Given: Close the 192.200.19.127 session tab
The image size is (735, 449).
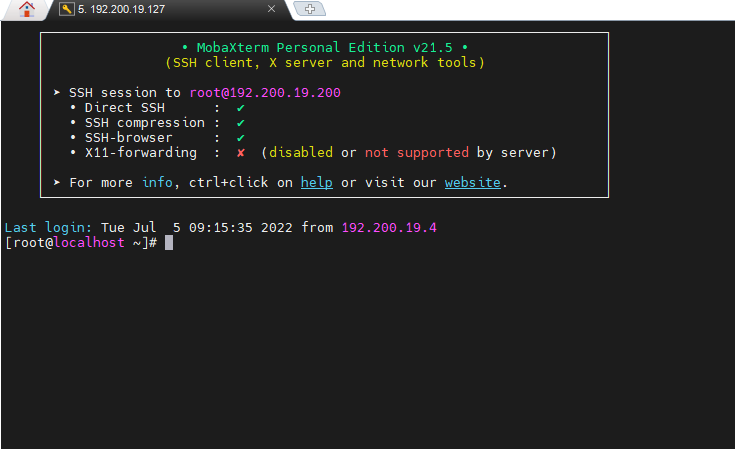Looking at the screenshot, I should (271, 9).
